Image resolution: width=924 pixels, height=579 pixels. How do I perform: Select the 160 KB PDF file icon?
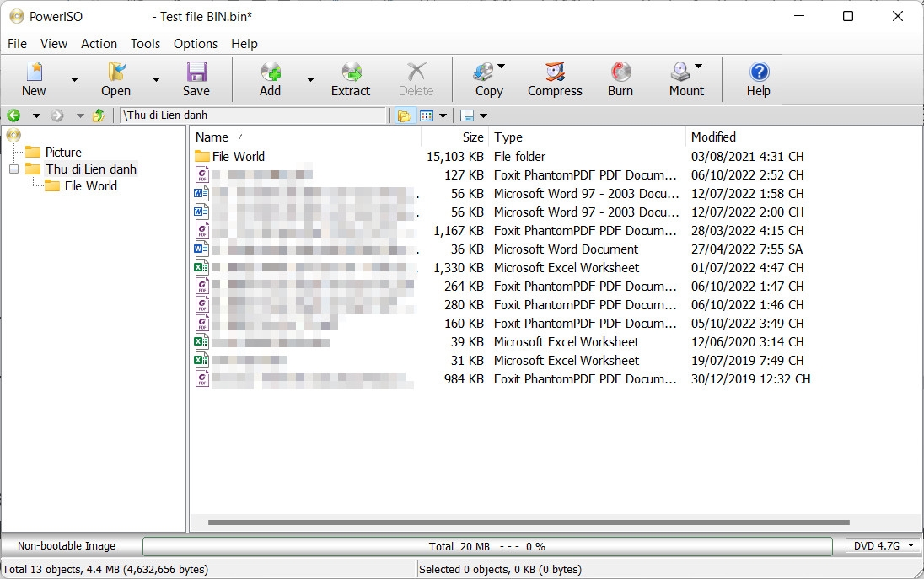pyautogui.click(x=202, y=324)
